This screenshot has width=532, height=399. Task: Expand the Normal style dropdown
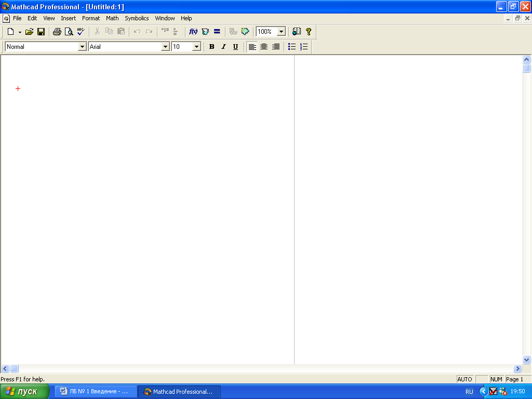[x=82, y=47]
